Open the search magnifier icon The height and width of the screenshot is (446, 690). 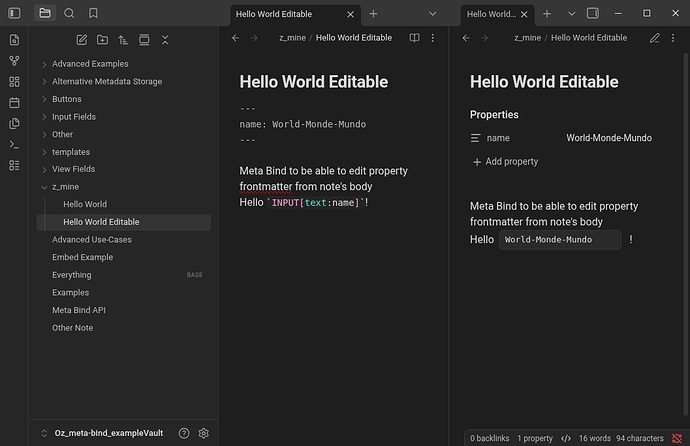(69, 13)
